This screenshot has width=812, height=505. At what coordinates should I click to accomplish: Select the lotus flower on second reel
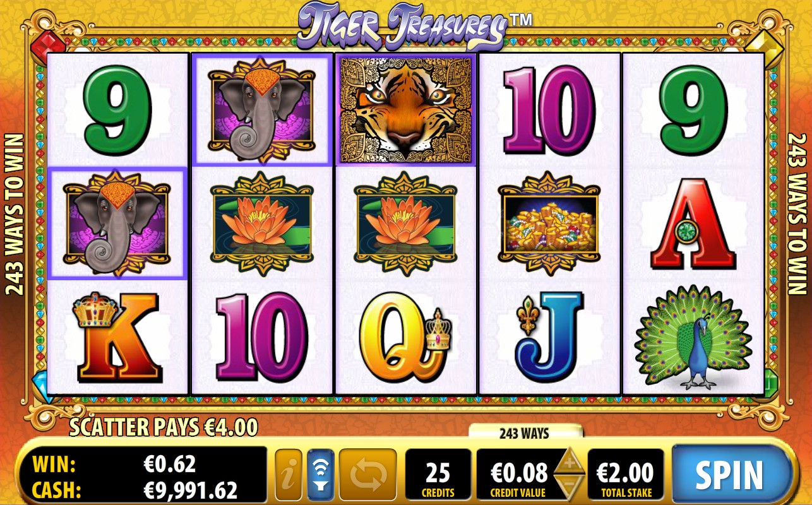(262, 223)
